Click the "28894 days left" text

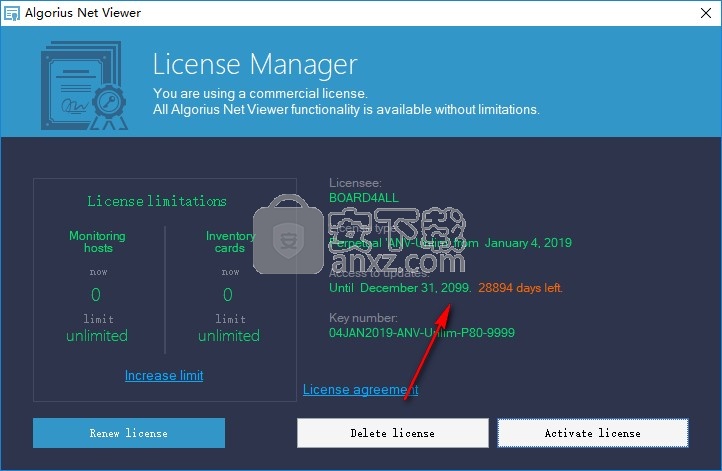coord(520,288)
